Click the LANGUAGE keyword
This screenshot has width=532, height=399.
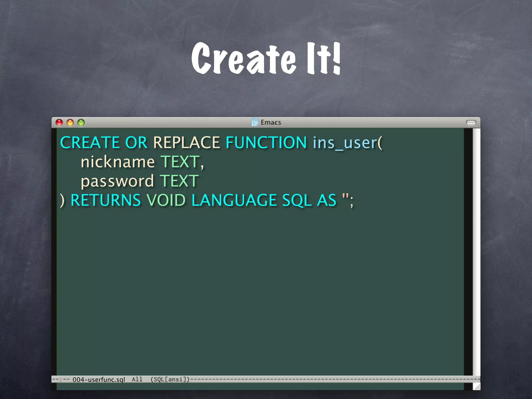point(234,200)
